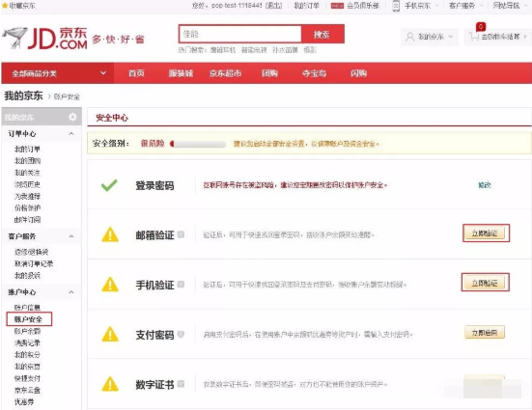Click the red cart count badge
Viewport: 532px width, 410px height.
coord(481,26)
